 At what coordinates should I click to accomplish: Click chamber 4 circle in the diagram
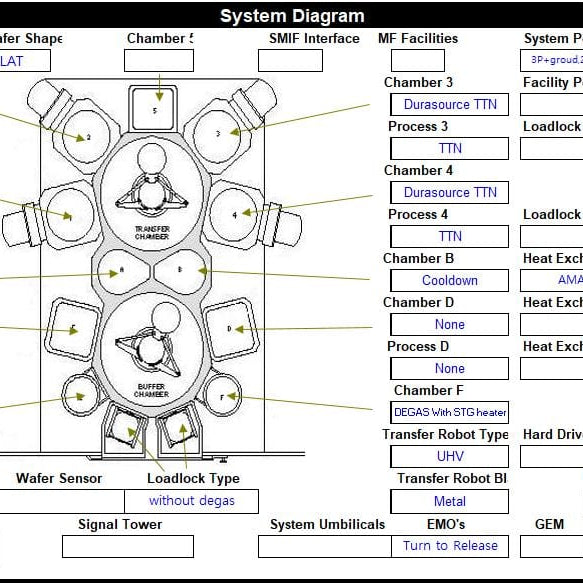click(x=234, y=214)
